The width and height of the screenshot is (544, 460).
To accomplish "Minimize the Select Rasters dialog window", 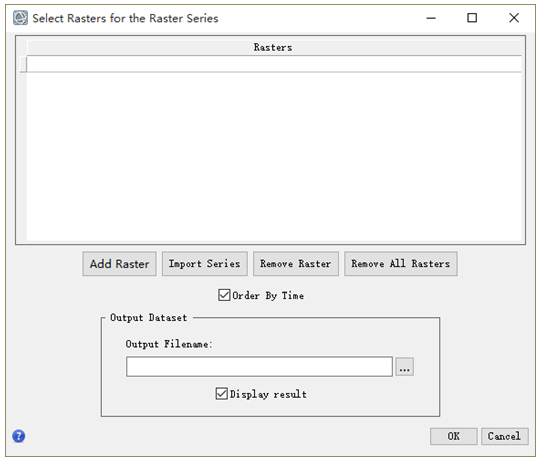I will pos(431,18).
